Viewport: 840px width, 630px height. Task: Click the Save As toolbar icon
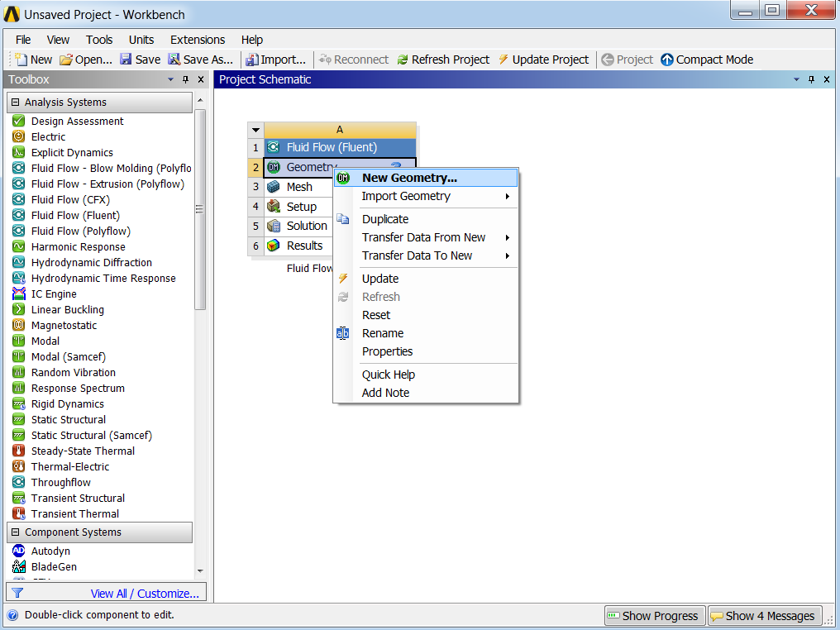point(174,59)
